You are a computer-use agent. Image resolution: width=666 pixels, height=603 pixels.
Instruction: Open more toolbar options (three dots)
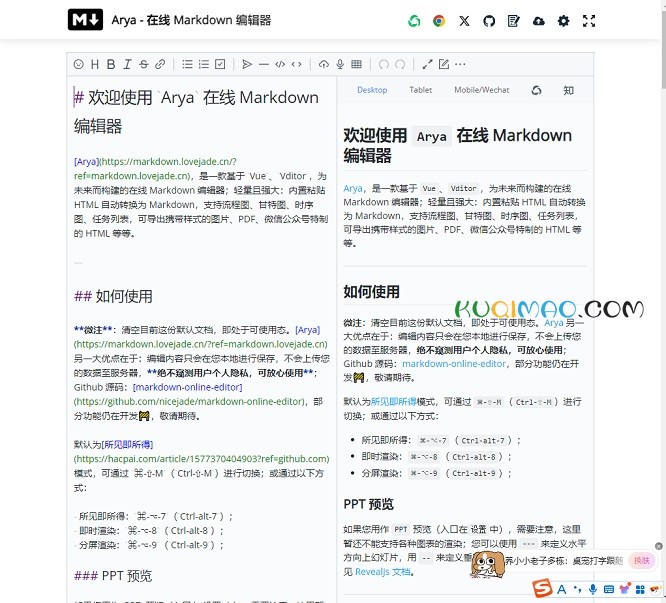(460, 64)
